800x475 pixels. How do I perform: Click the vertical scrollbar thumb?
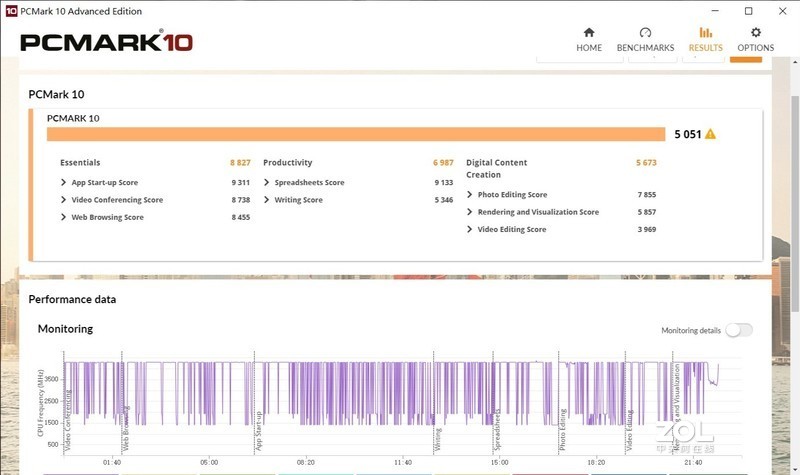795,204
